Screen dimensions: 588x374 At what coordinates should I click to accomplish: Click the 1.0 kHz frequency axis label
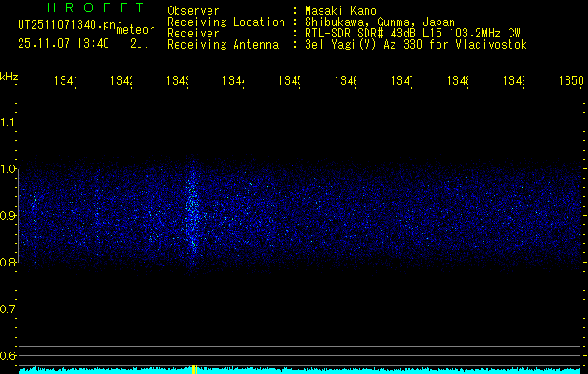click(x=8, y=169)
